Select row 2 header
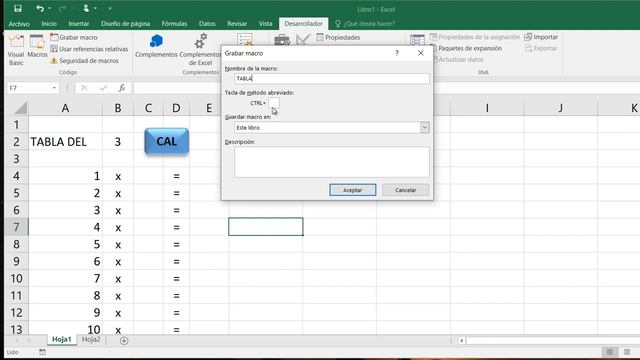 point(16,142)
